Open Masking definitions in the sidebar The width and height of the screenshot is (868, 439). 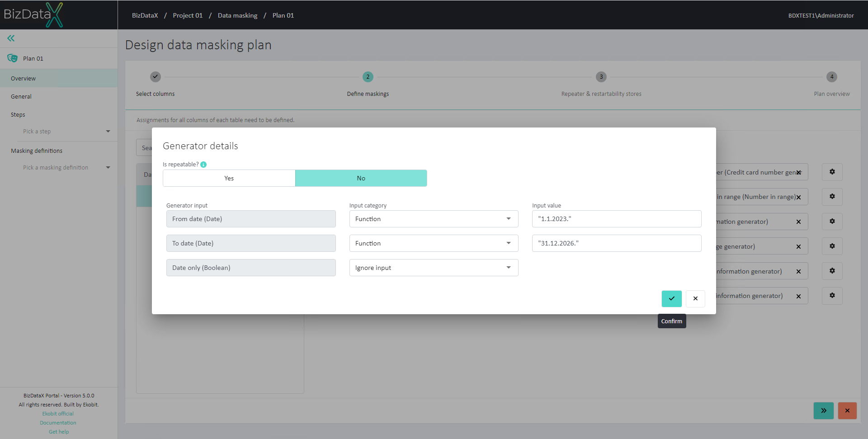coord(59,151)
